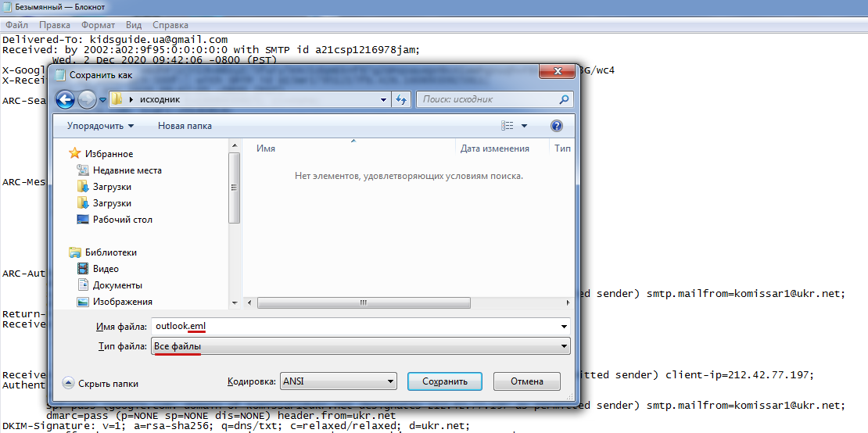This screenshot has height=433, width=868.
Task: Collapse folders with Скрыть папки
Action: 101,383
